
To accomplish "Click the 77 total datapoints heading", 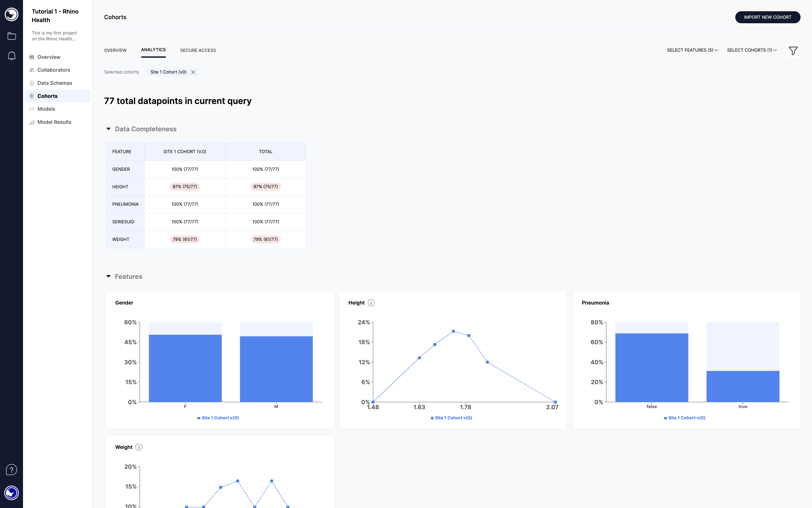I will pyautogui.click(x=178, y=101).
